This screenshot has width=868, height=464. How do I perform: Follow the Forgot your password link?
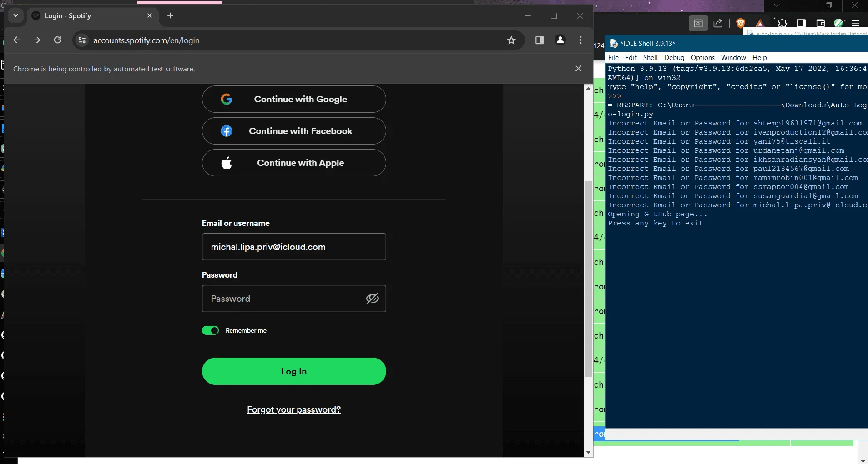(x=294, y=410)
